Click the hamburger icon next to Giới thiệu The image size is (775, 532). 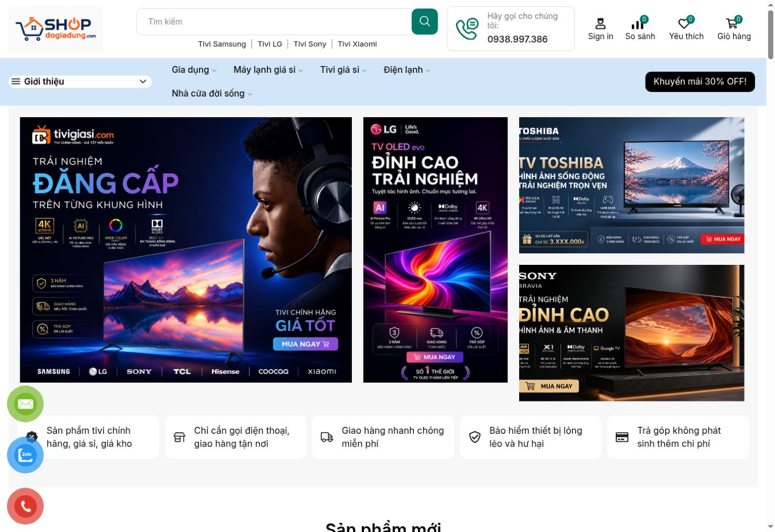(16, 82)
